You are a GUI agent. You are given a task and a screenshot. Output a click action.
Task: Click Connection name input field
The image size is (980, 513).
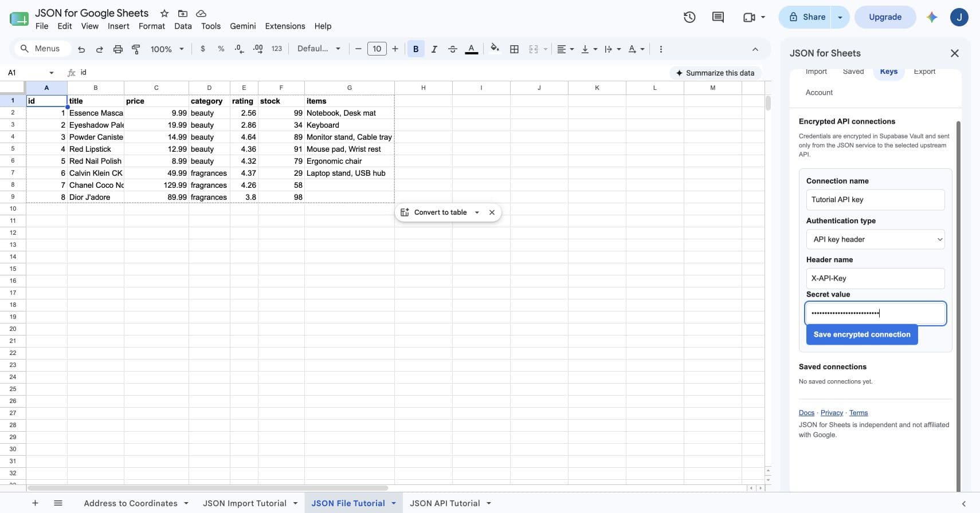point(875,200)
